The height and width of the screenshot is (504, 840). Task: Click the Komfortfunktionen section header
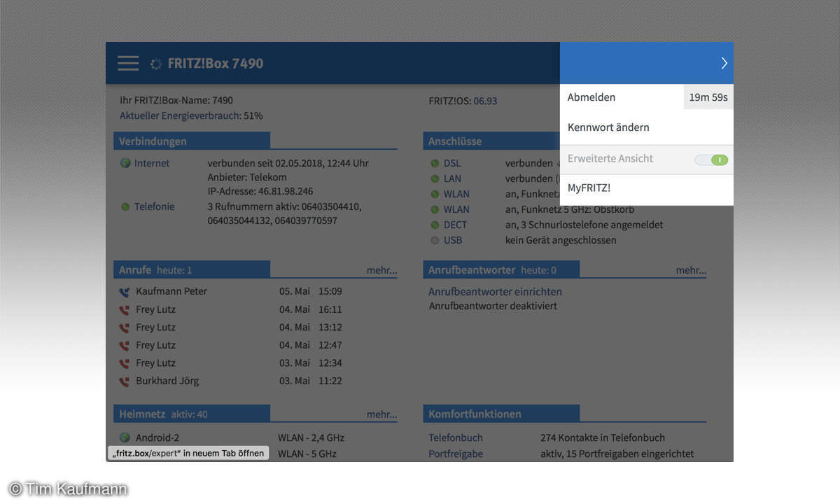(x=501, y=414)
